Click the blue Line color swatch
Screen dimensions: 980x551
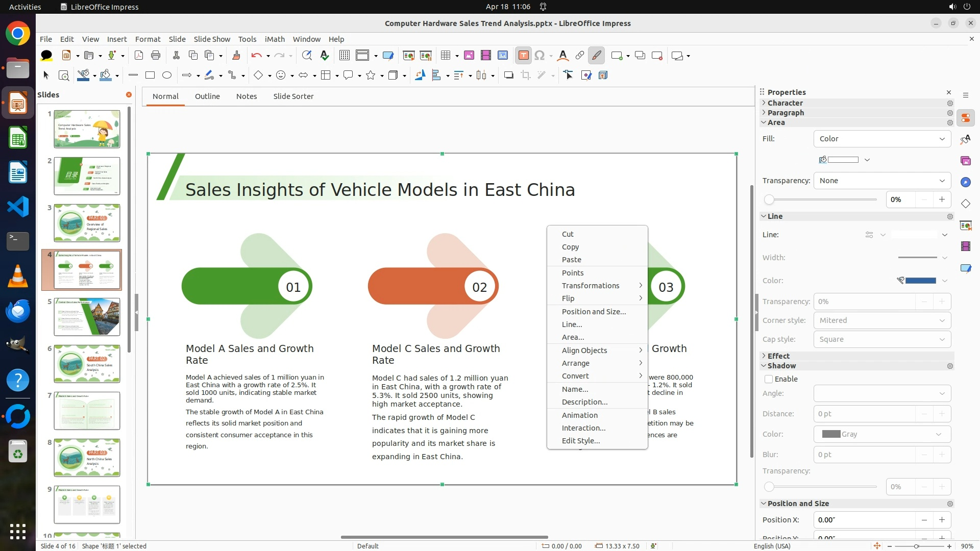coord(920,281)
